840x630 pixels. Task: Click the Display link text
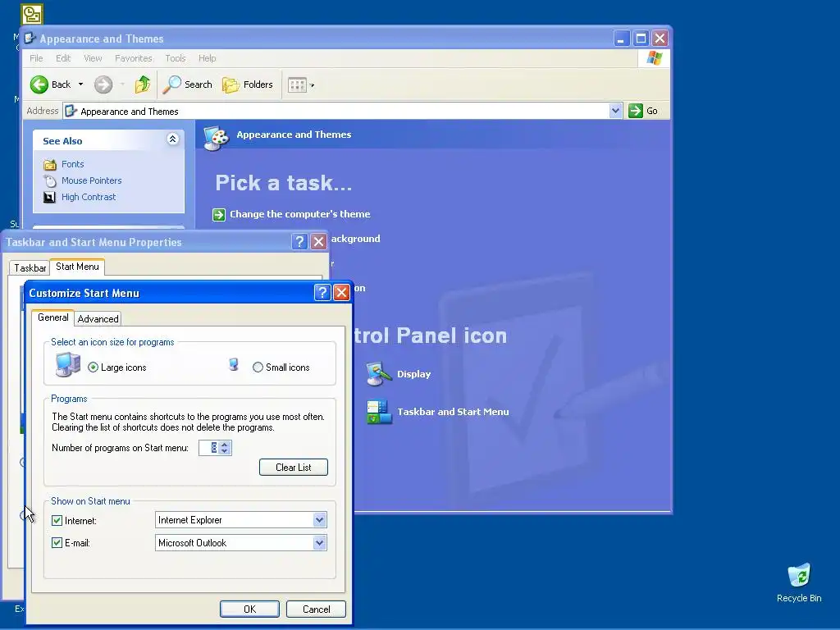pos(413,374)
